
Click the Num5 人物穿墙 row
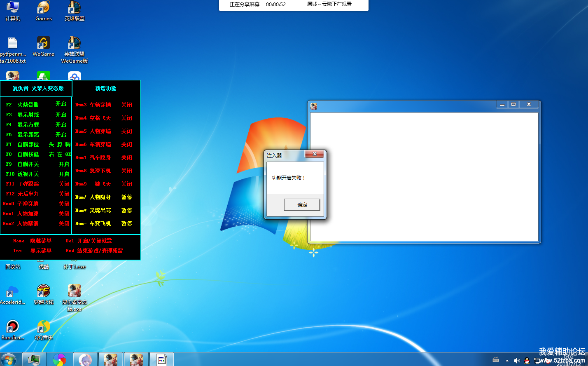point(104,131)
